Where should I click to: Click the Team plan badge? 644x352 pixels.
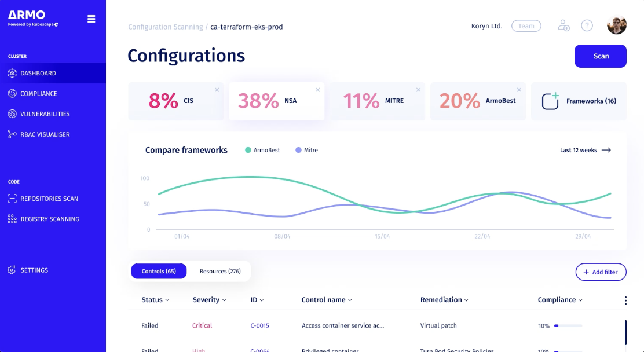(x=526, y=26)
